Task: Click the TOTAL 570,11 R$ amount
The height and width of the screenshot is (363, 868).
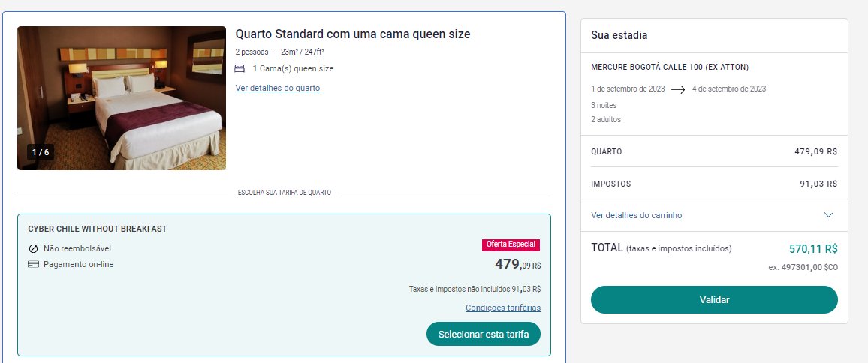Action: [x=813, y=249]
